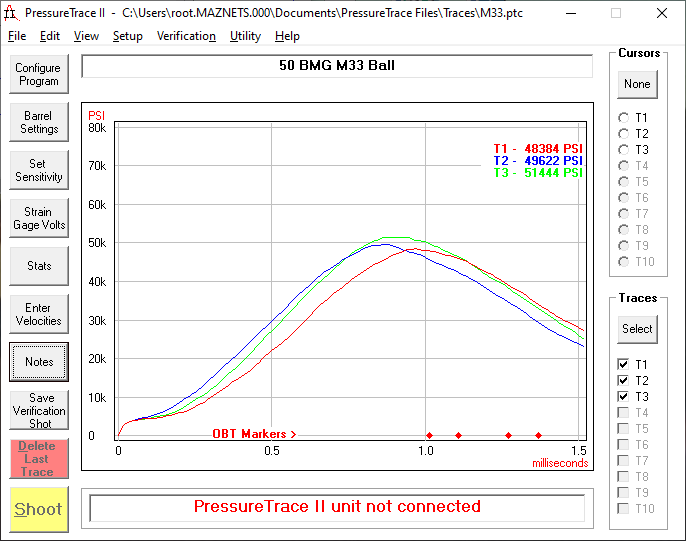Close the PressureTrace II window
The width and height of the screenshot is (686, 541).
coord(662,14)
